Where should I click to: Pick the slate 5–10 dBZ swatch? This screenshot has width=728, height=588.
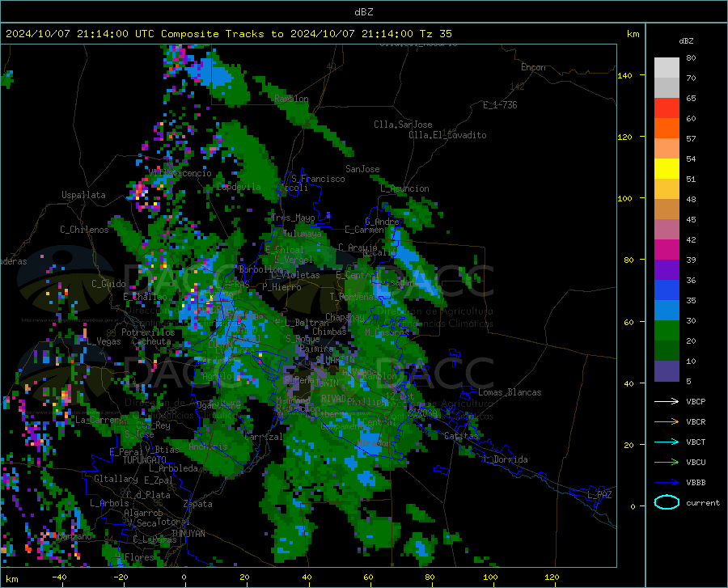[x=667, y=371]
